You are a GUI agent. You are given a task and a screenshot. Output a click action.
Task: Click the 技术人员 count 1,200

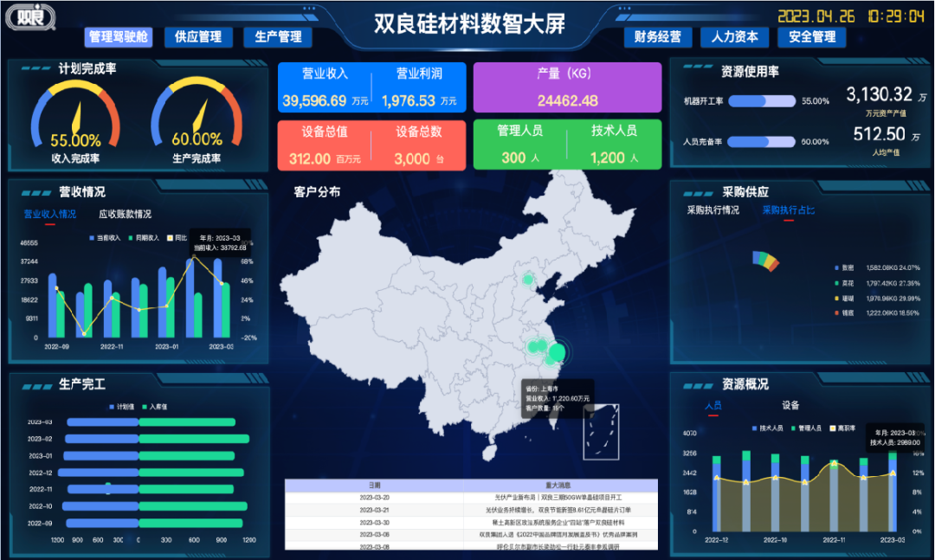pyautogui.click(x=609, y=158)
